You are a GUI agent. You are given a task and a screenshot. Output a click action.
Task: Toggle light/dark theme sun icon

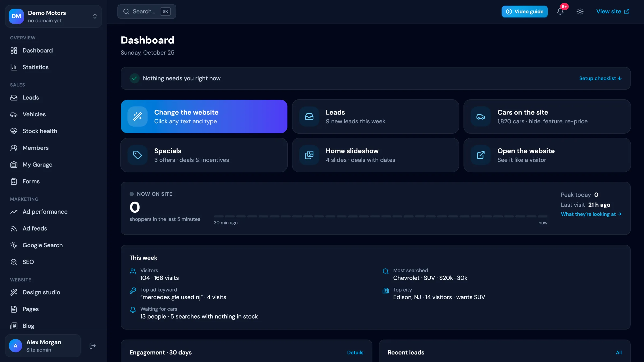click(580, 12)
